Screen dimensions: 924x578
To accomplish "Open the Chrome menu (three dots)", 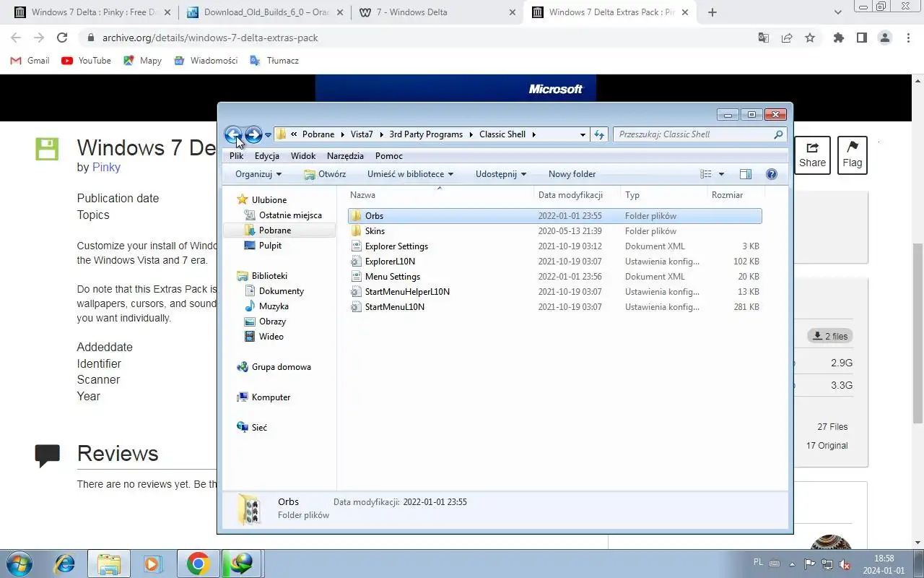I will [x=908, y=38].
